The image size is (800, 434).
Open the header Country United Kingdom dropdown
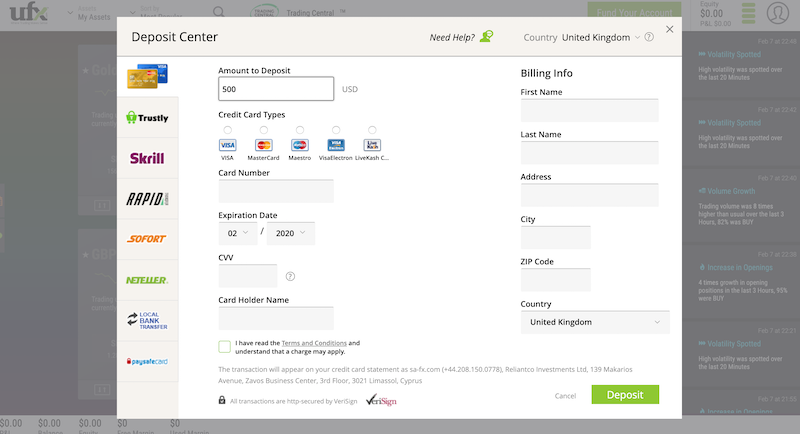tap(601, 37)
